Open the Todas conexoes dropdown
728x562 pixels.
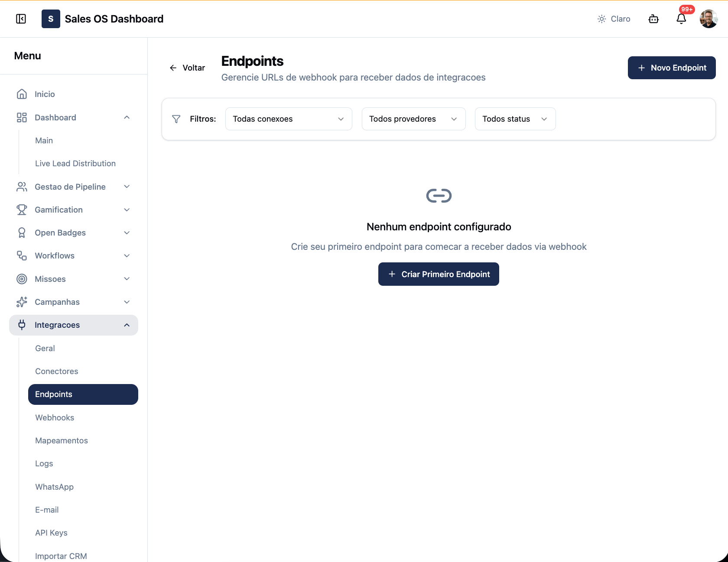289,119
